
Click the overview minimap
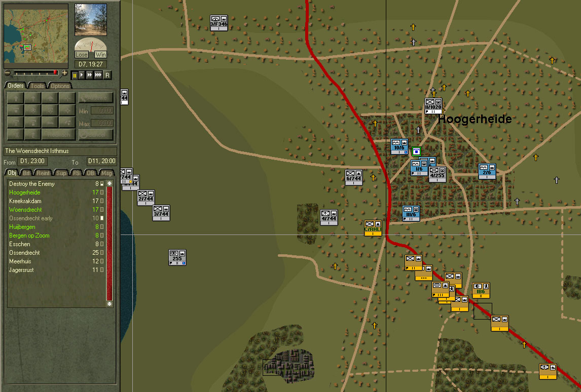[36, 36]
